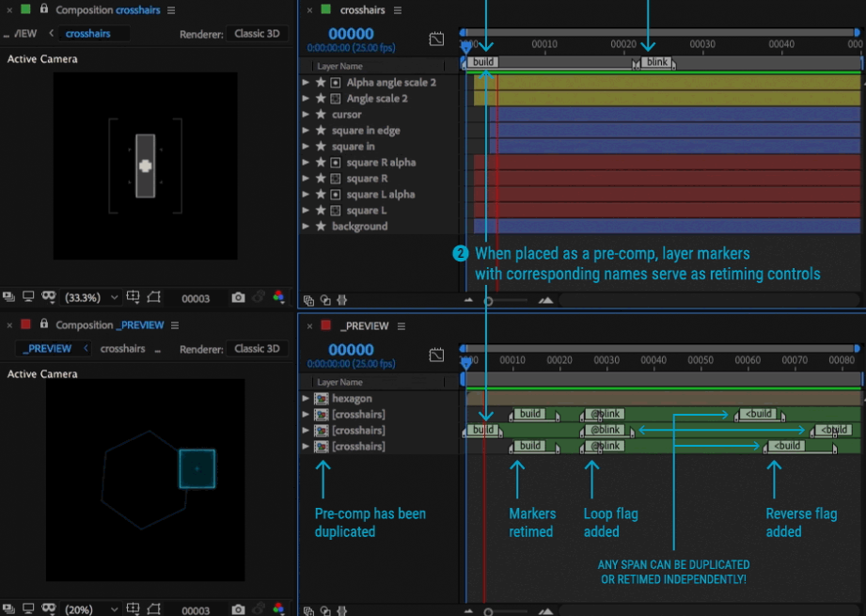Toggle the viewer lock on Composition _PREVIEW
Viewport: 866px width, 616px height.
pos(43,324)
